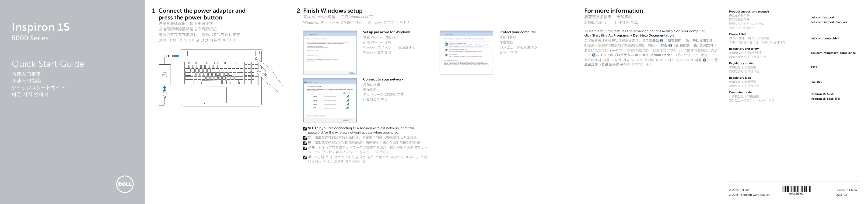Open the 'Set up password' Windows screenshot

(330, 53)
